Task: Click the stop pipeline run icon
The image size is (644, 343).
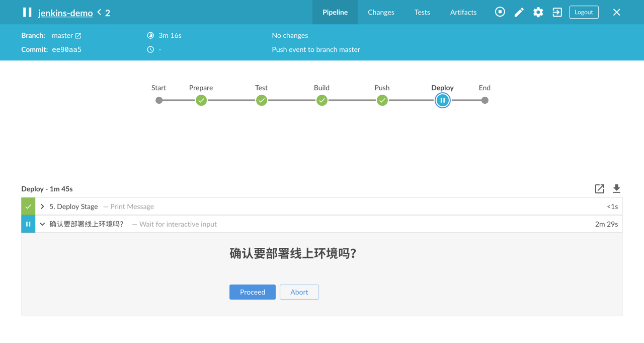Action: (500, 12)
